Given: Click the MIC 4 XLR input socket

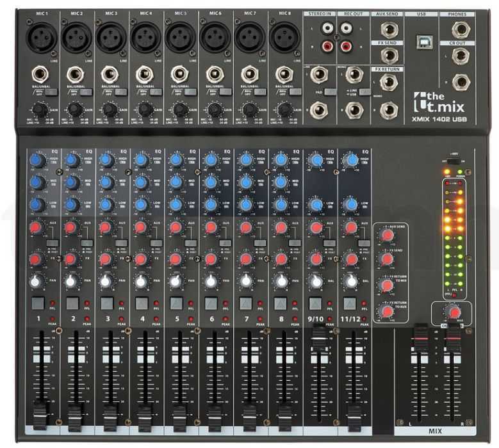Looking at the screenshot, I should coord(145,37).
